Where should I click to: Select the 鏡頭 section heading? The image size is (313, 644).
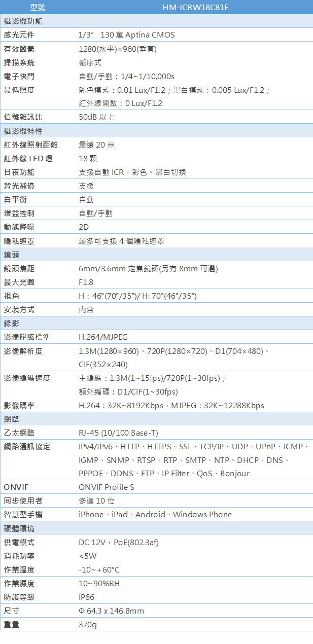coord(12,255)
